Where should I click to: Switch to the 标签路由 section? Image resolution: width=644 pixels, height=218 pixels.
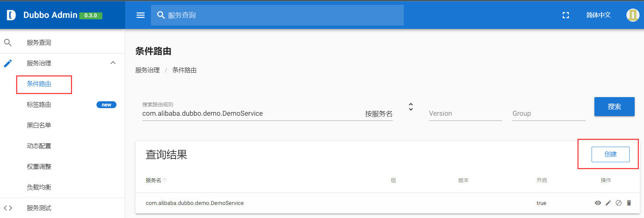point(38,104)
